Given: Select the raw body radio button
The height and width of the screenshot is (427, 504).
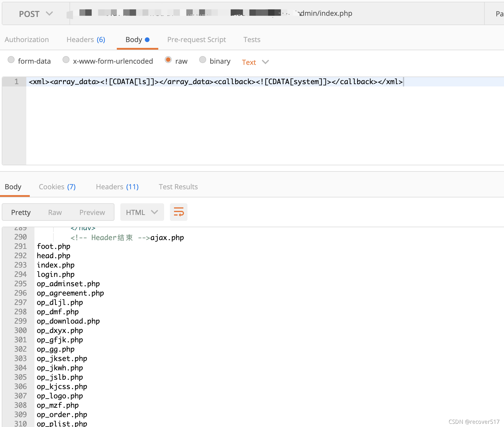Looking at the screenshot, I should pos(168,60).
